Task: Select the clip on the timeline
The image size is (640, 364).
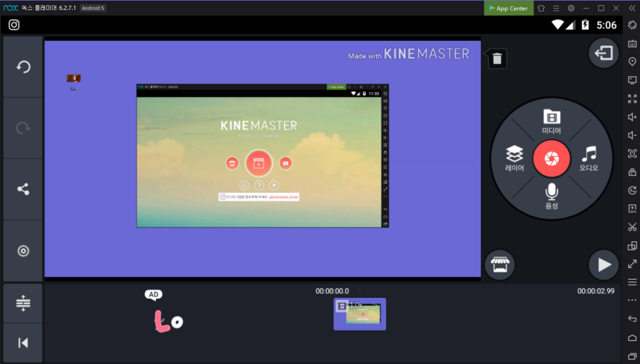Action: [360, 314]
